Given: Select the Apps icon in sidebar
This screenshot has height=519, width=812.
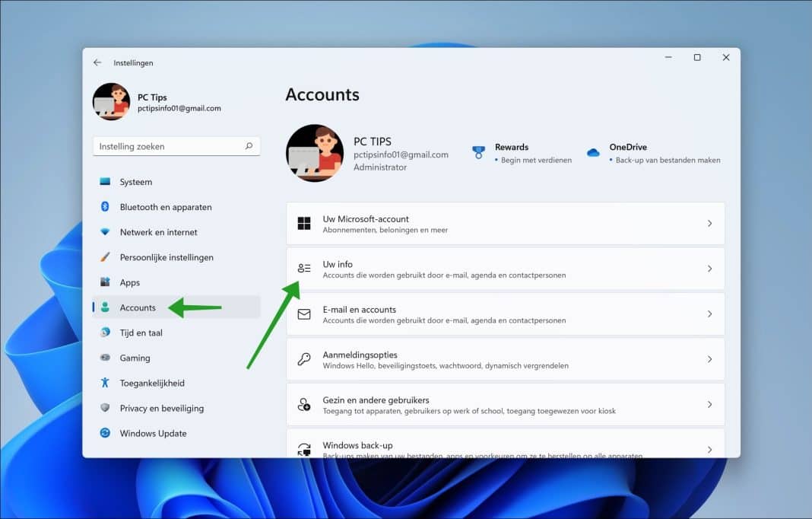Looking at the screenshot, I should [107, 282].
